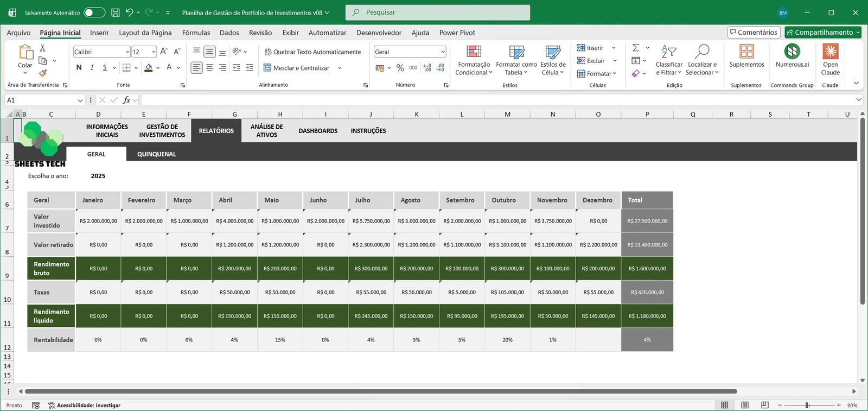Screen dimensions: 868x411
Task: Apply percent style number format
Action: pyautogui.click(x=400, y=68)
